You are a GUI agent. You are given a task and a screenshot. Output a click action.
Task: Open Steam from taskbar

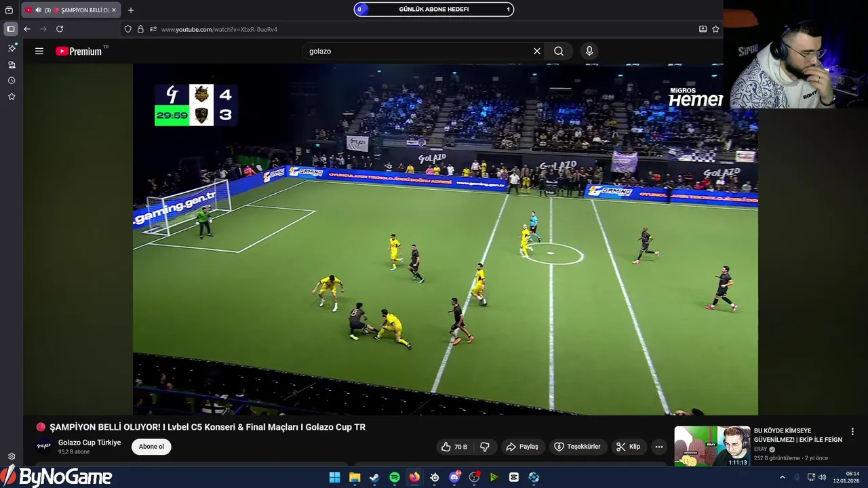374,477
